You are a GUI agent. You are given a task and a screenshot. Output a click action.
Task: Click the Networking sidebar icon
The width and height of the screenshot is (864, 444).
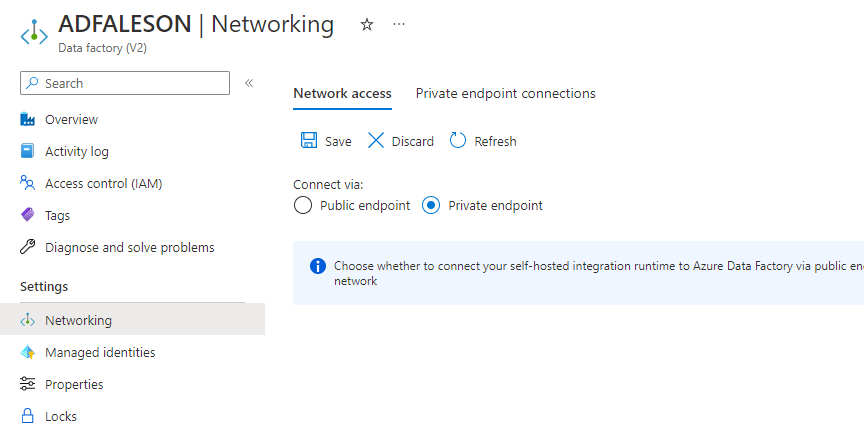(28, 320)
